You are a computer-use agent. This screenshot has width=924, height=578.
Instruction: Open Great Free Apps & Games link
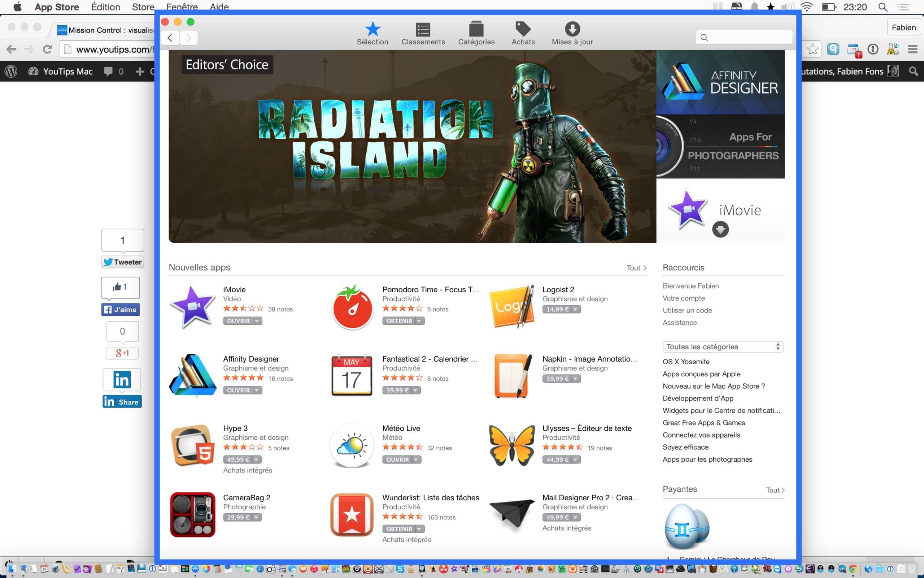point(704,423)
